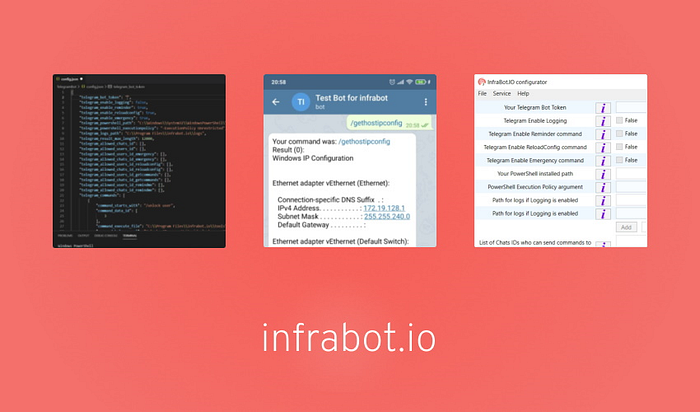
Task: Tap /gethostipconfig after 'Your command was:'
Action: (x=364, y=141)
